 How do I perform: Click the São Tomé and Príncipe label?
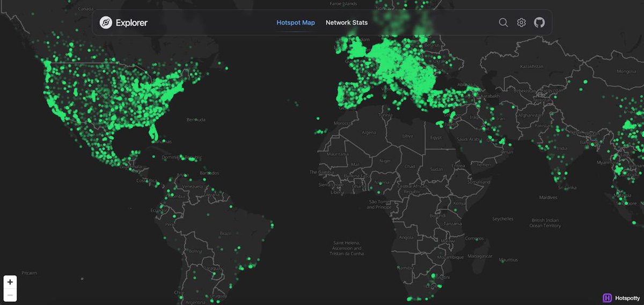click(x=378, y=204)
